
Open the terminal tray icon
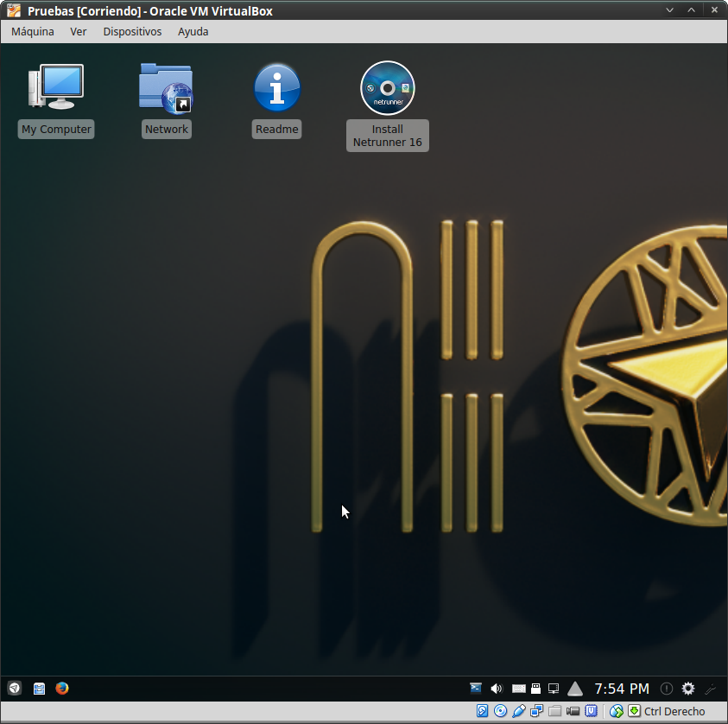(x=476, y=689)
